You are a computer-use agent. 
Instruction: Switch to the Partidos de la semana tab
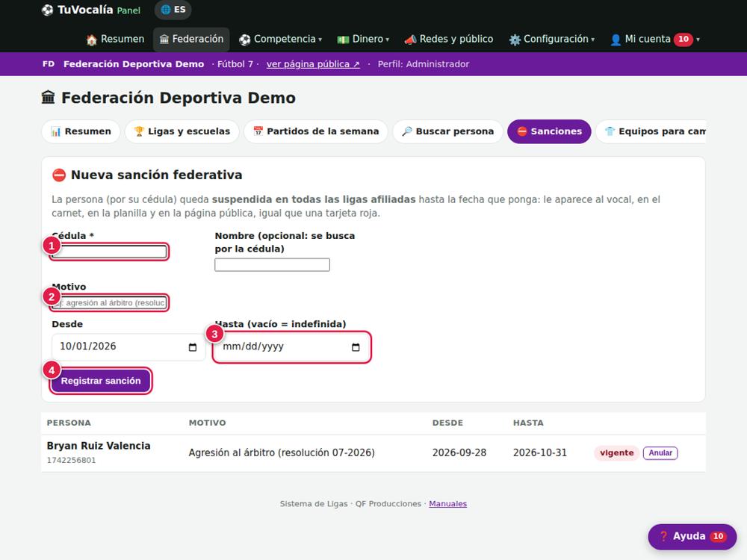[316, 131]
